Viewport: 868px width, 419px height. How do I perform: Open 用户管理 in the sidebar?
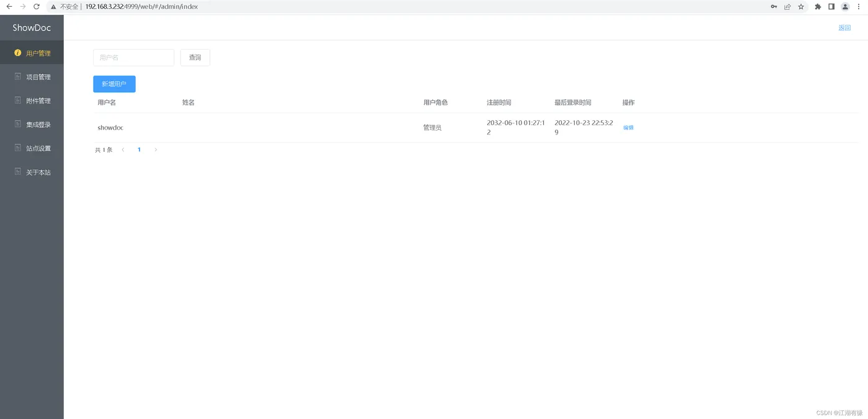pyautogui.click(x=32, y=53)
